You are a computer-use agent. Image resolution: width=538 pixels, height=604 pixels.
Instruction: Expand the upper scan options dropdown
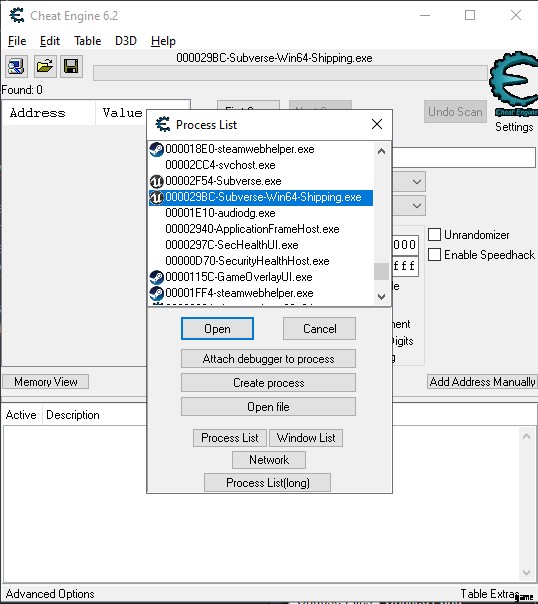pos(416,181)
